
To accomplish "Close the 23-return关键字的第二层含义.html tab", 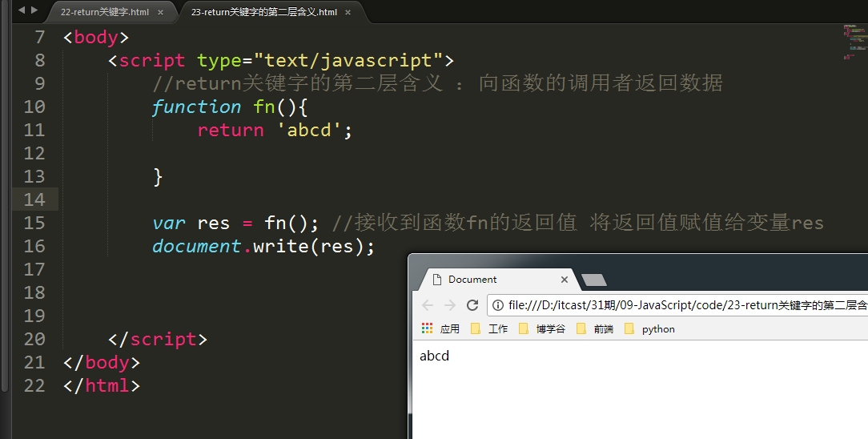I will pyautogui.click(x=348, y=12).
